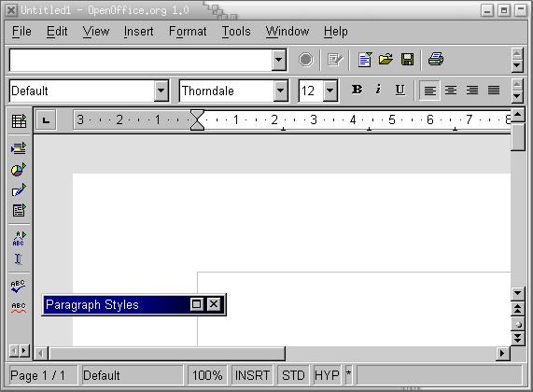The height and width of the screenshot is (392, 533).
Task: Close the Paragraph Styles window
Action: pyautogui.click(x=214, y=304)
